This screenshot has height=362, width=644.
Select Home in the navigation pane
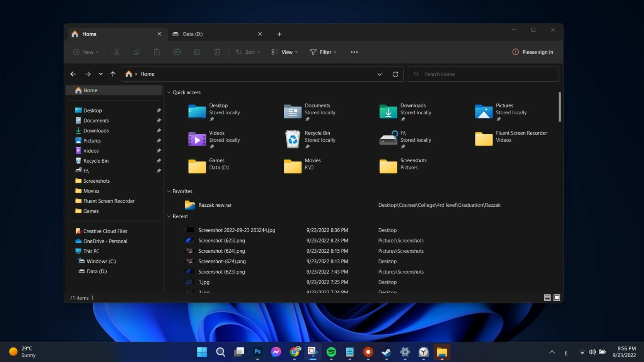pos(114,90)
